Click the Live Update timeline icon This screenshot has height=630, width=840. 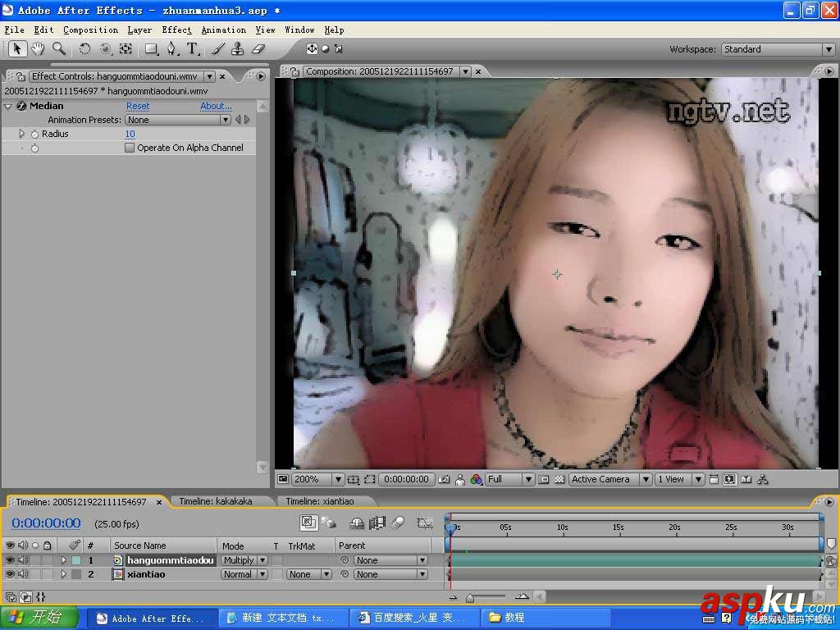pos(308,523)
